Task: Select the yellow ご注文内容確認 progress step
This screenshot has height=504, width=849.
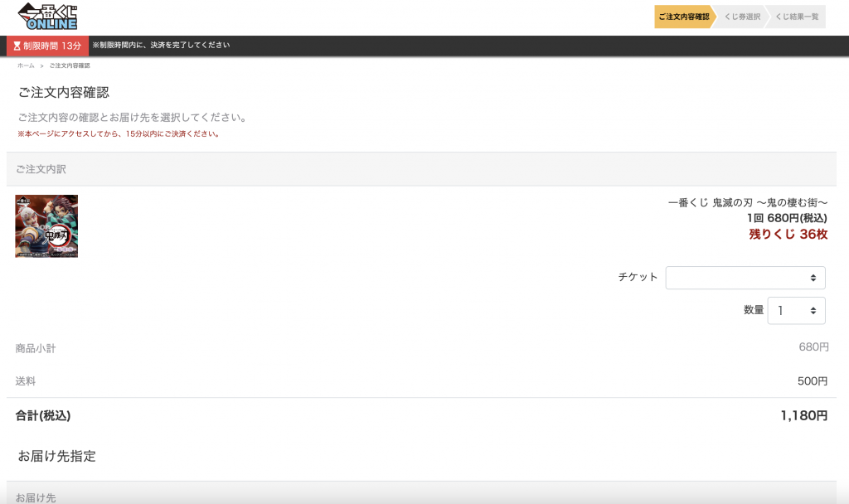Action: pyautogui.click(x=683, y=17)
